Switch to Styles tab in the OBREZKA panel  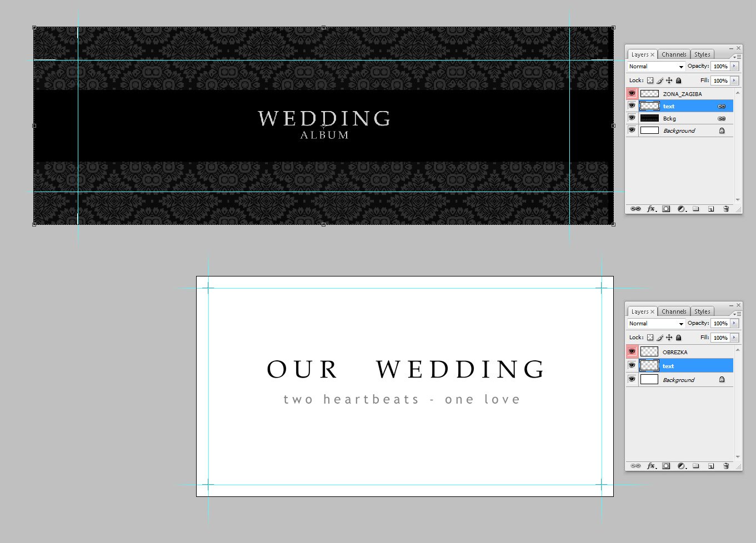click(702, 311)
